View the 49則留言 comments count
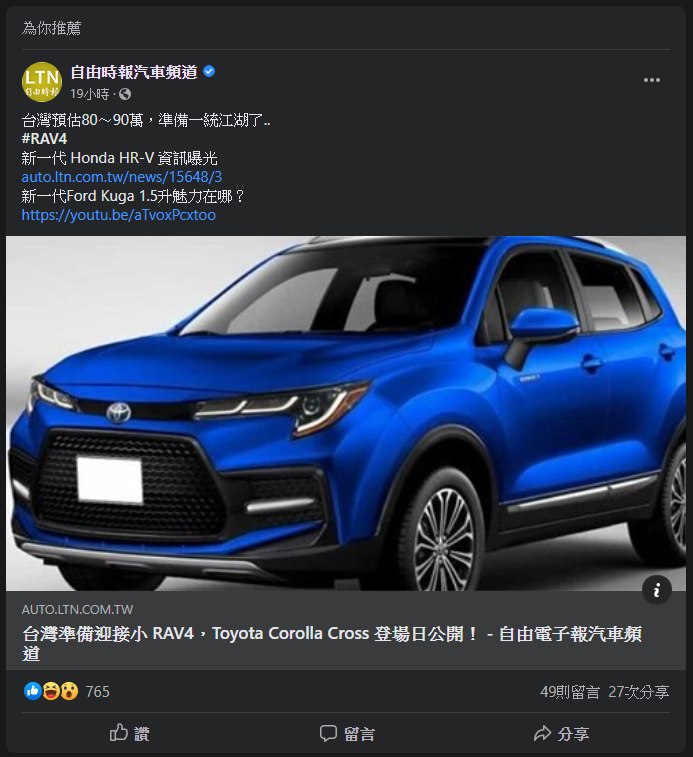Image resolution: width=693 pixels, height=757 pixels. click(x=570, y=692)
